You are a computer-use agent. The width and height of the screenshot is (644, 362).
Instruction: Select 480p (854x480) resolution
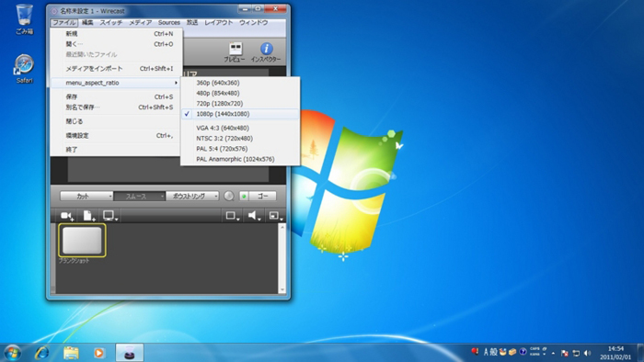(240, 93)
